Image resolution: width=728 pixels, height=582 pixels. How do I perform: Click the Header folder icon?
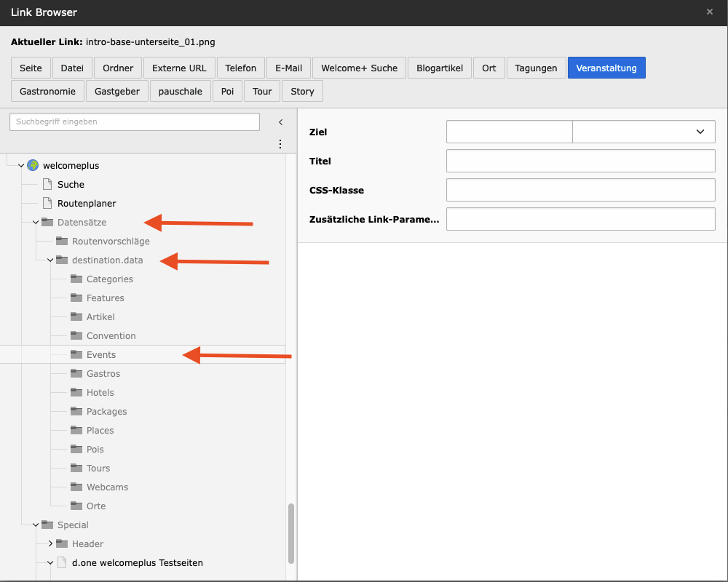62,543
